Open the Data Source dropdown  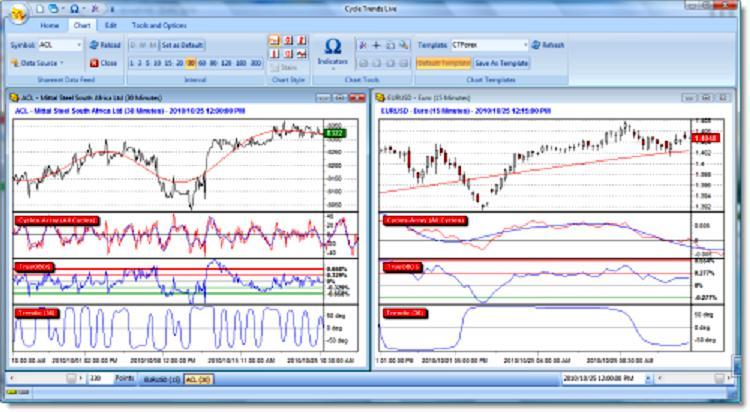point(37,63)
